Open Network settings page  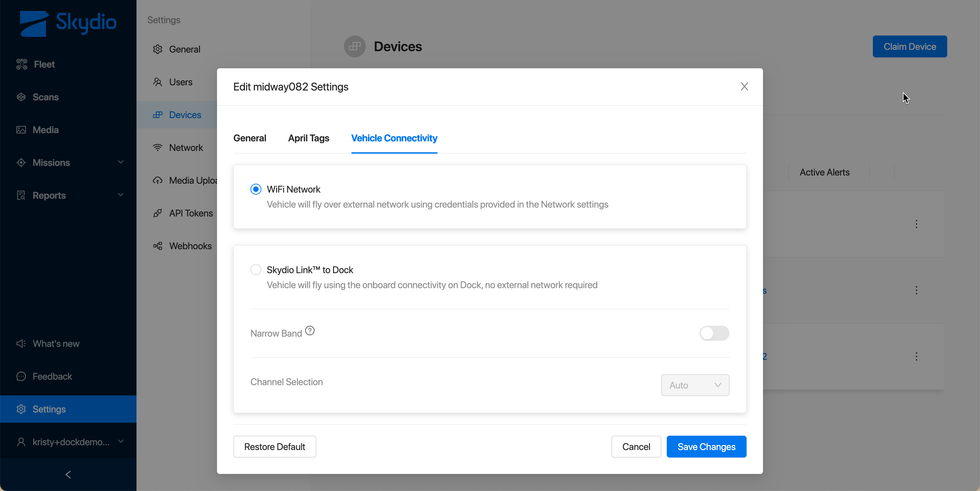click(186, 147)
